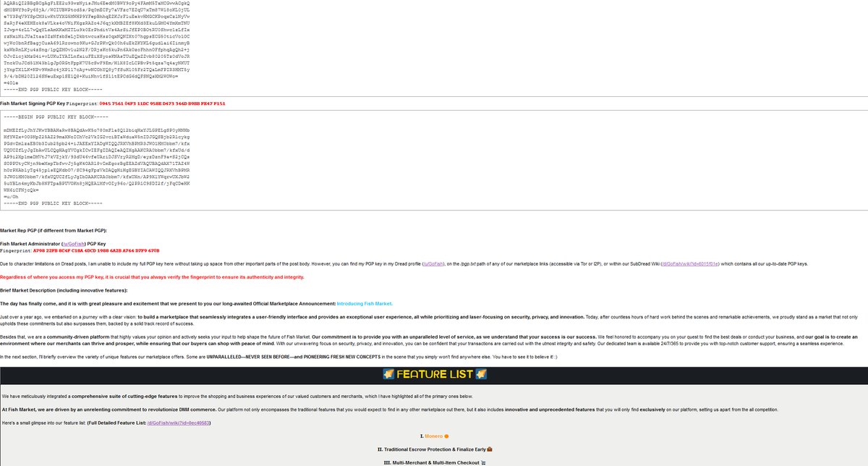Click the signing key fingerprint '0945 7561 04F3 11DC...'
This screenshot has height=466, width=868.
[x=162, y=104]
